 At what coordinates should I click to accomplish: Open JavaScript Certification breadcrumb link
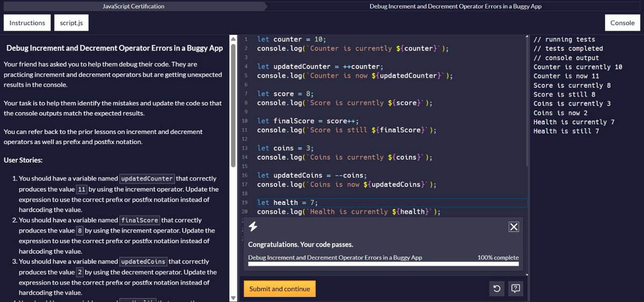click(134, 6)
